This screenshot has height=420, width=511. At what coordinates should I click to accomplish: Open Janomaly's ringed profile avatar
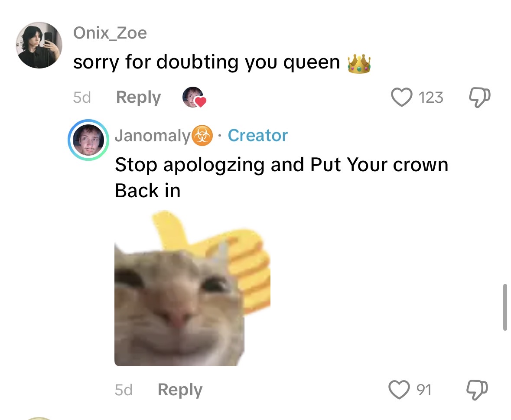pyautogui.click(x=88, y=140)
